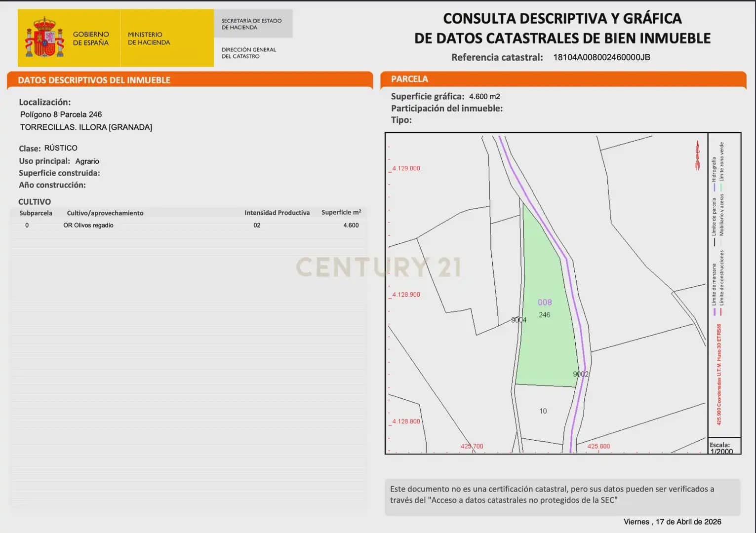Click the 'Superficie gráfica:' label
This screenshot has height=533, width=756.
(428, 96)
